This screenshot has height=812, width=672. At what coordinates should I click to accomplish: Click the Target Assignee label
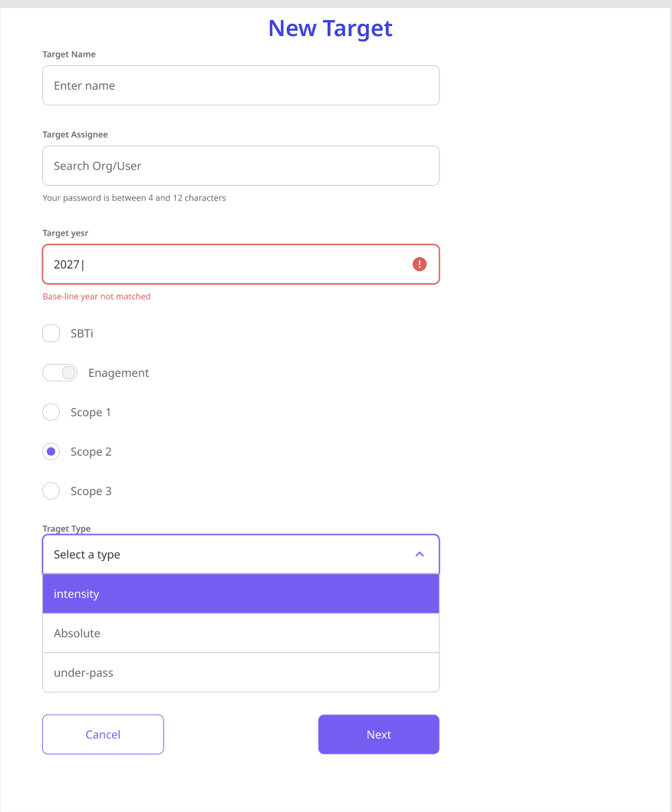[74, 134]
